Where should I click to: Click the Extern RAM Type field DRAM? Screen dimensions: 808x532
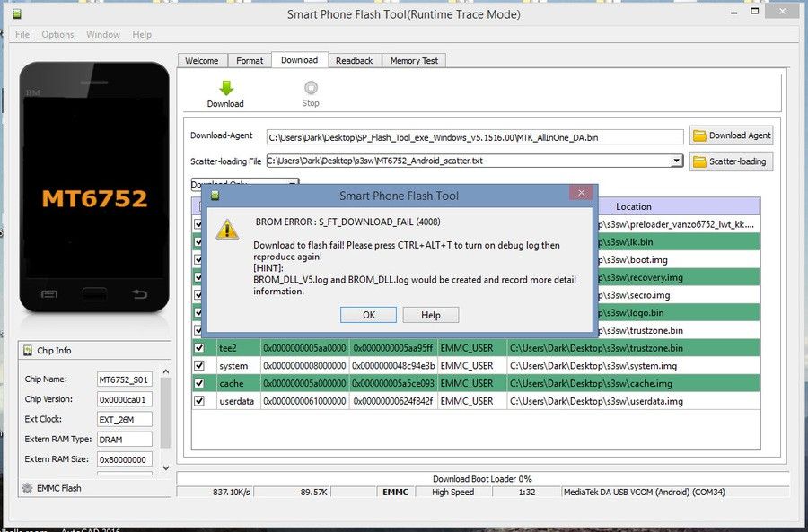[124, 440]
